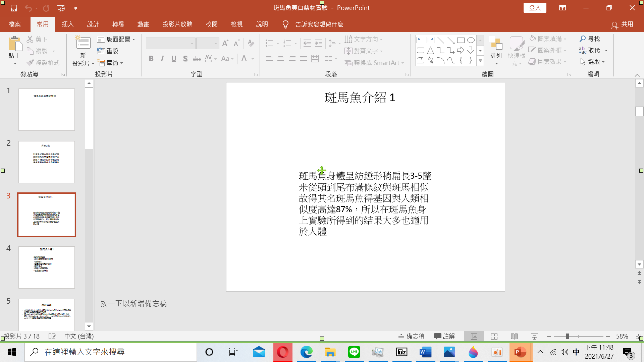Open the 文字方向 text direction dropdown
Image resolution: width=644 pixels, height=362 pixels.
point(364,39)
